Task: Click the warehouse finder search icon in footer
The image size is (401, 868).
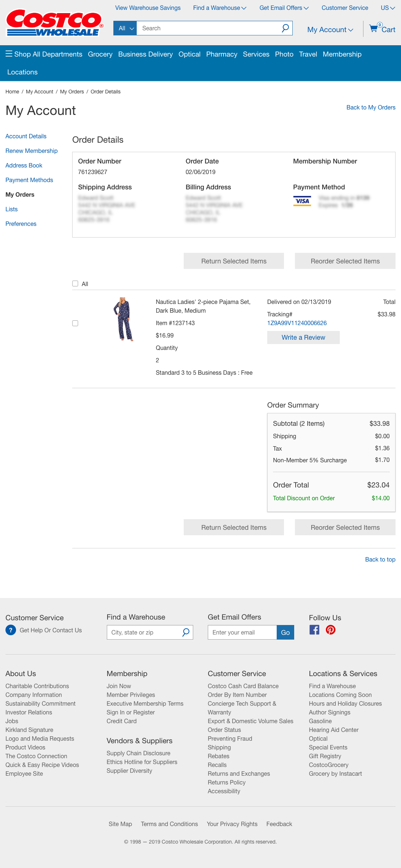Action: click(186, 632)
